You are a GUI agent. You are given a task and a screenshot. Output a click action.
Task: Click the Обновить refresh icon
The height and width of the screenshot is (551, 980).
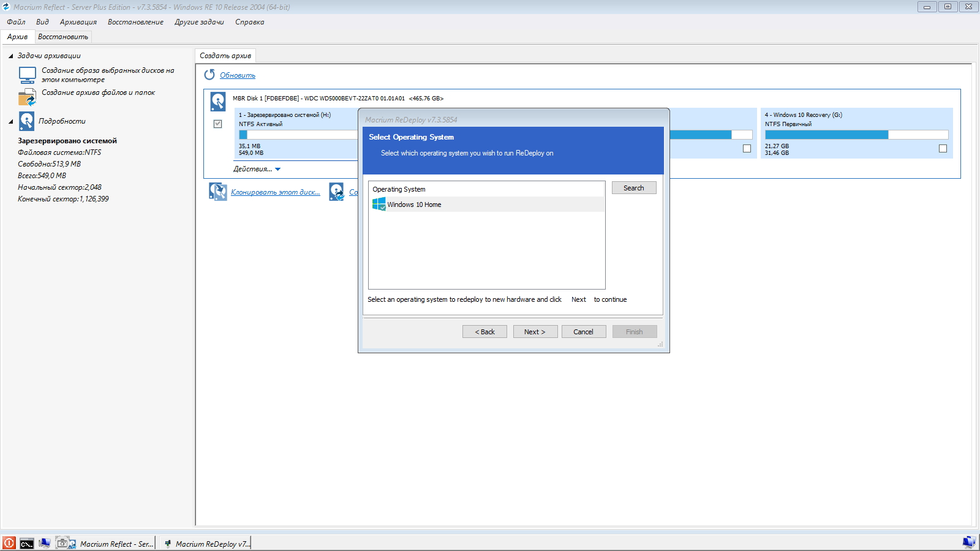point(209,75)
